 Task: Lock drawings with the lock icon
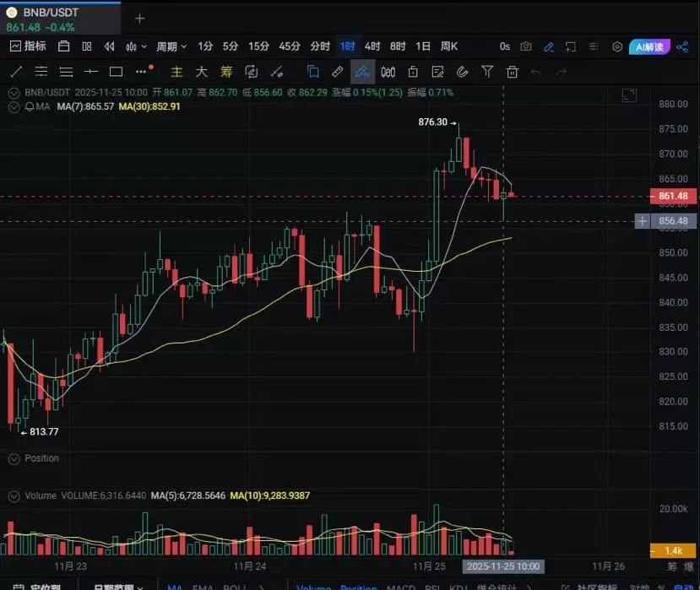(x=413, y=72)
